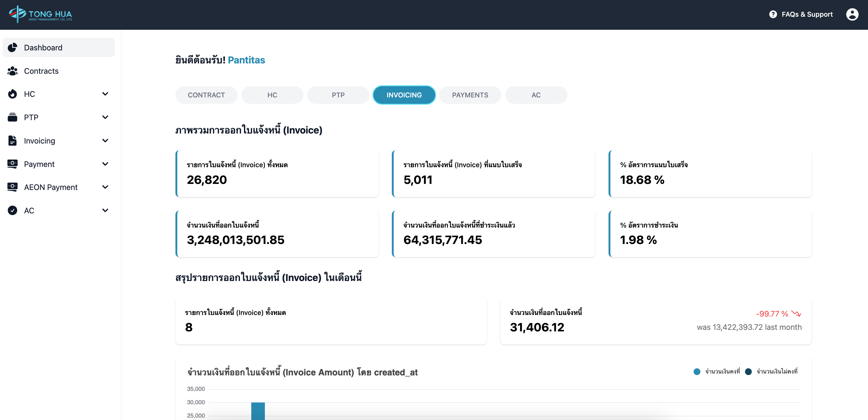Screen dimensions: 868x420
Task: Toggle the light blue chart legend series
Action: [x=697, y=371]
